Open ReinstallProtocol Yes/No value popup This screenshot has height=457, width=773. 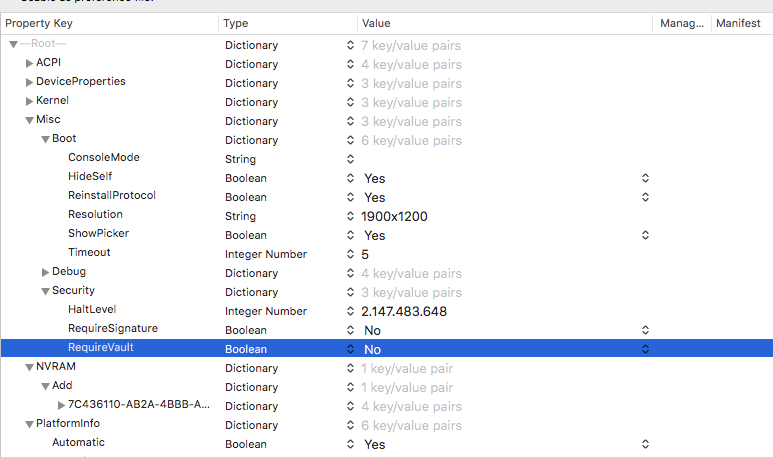pos(645,197)
